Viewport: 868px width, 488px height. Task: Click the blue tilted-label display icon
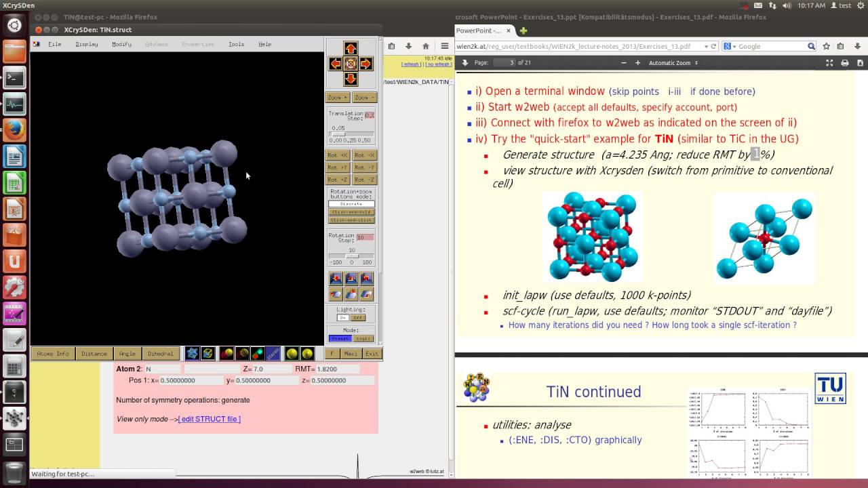tap(273, 353)
